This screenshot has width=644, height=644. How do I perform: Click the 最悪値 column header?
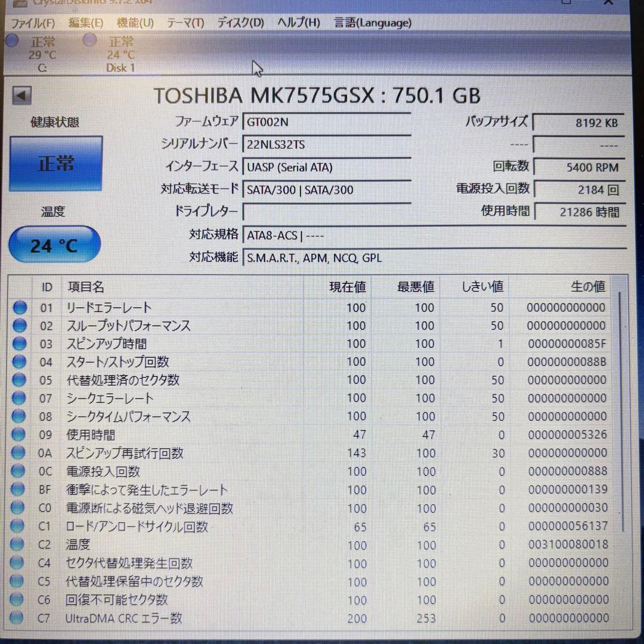[x=406, y=287]
